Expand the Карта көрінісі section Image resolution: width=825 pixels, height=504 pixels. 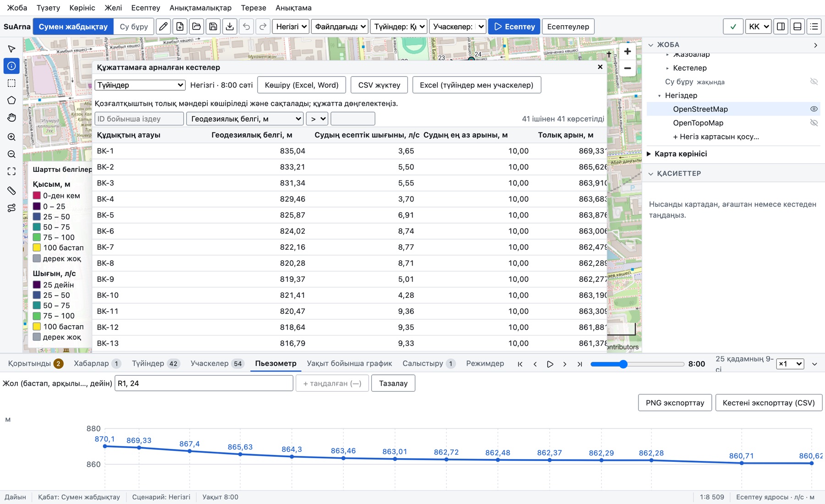[681, 154]
